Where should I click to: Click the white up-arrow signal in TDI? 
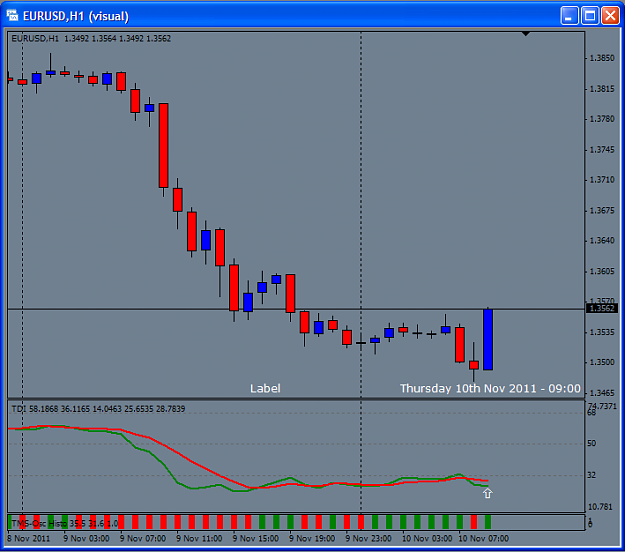(x=487, y=493)
